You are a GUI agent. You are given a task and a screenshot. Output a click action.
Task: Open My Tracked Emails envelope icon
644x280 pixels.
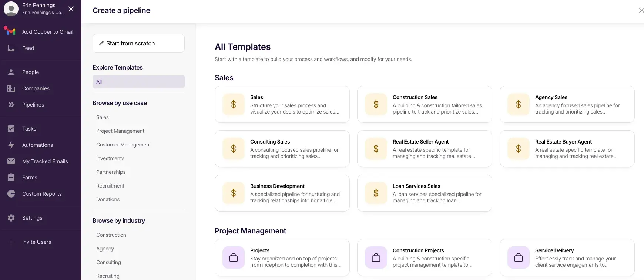11,161
